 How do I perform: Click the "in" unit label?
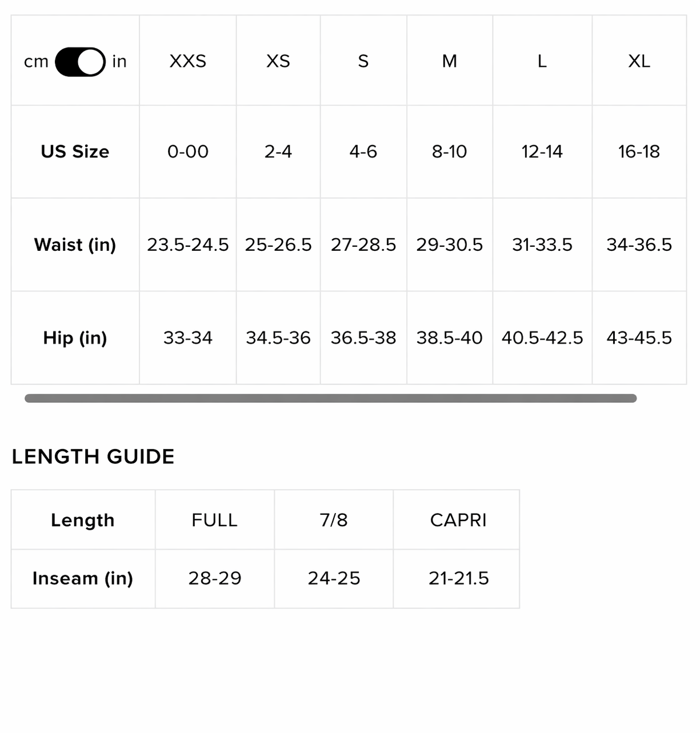[x=119, y=62]
